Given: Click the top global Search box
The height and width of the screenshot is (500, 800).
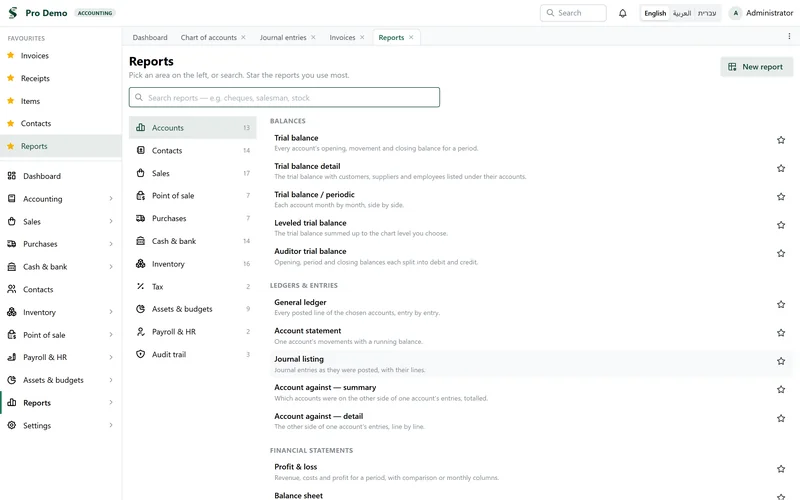Looking at the screenshot, I should pyautogui.click(x=573, y=13).
